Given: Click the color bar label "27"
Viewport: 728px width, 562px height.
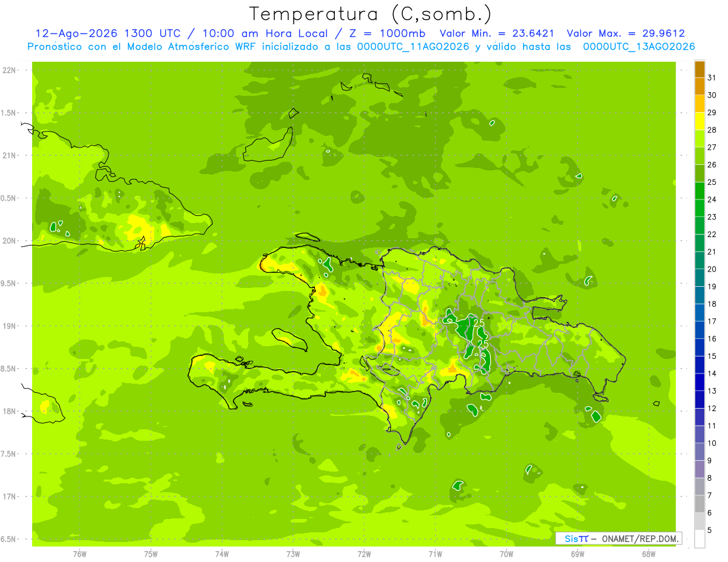Looking at the screenshot, I should coord(712,147).
